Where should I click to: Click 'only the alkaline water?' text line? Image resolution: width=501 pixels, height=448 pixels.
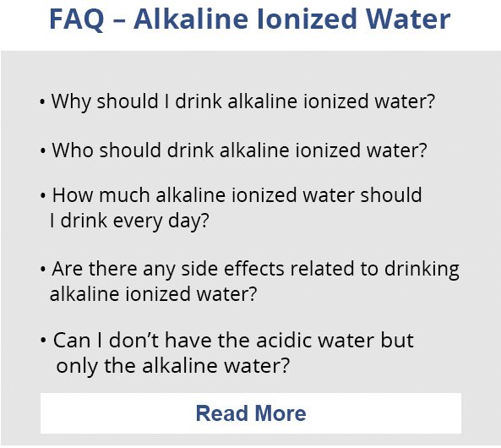pos(173,366)
